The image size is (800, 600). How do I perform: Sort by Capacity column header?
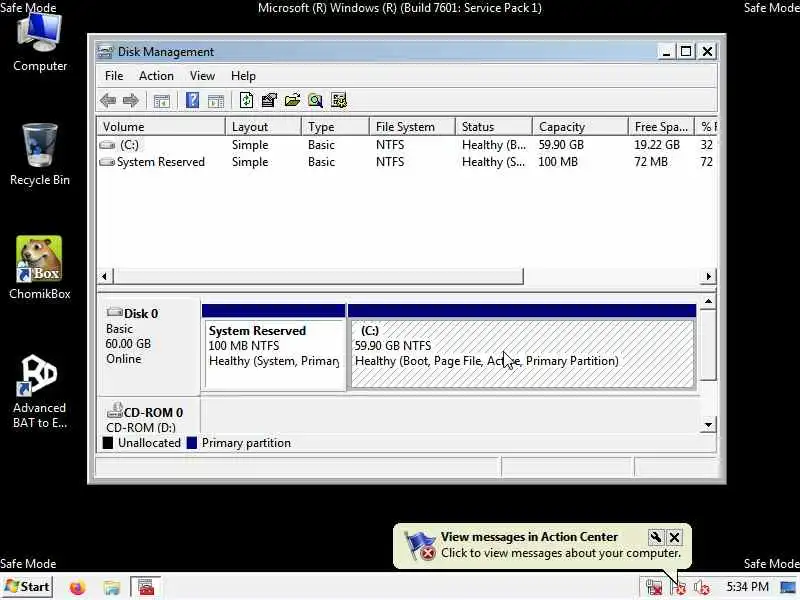[580, 127]
